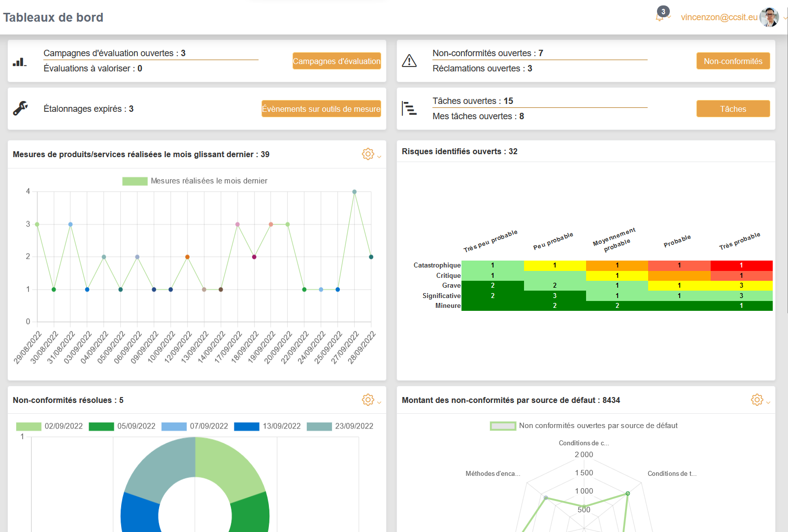
Task: Open settings gear on the Mesures de produits chart
Action: click(368, 154)
